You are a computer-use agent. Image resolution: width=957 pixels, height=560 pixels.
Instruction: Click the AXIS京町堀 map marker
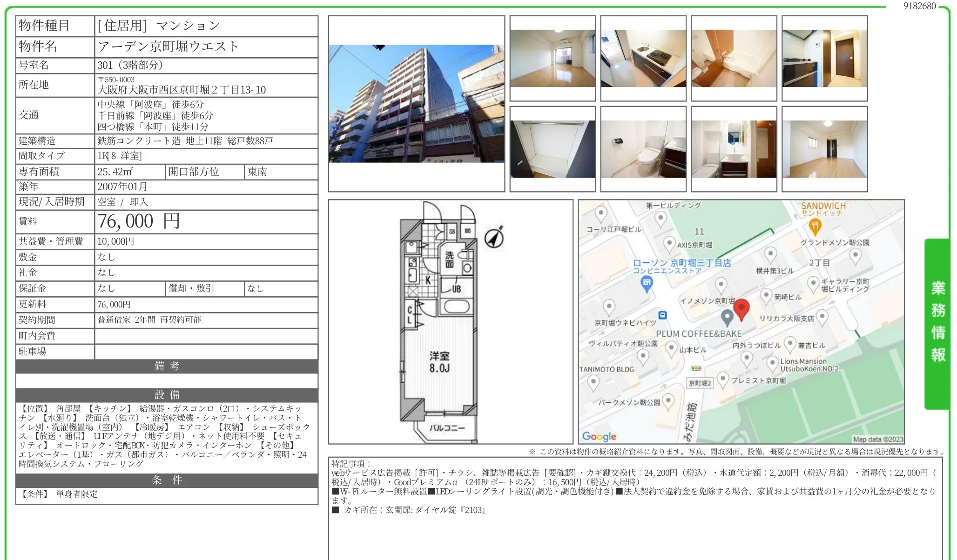coord(669,243)
